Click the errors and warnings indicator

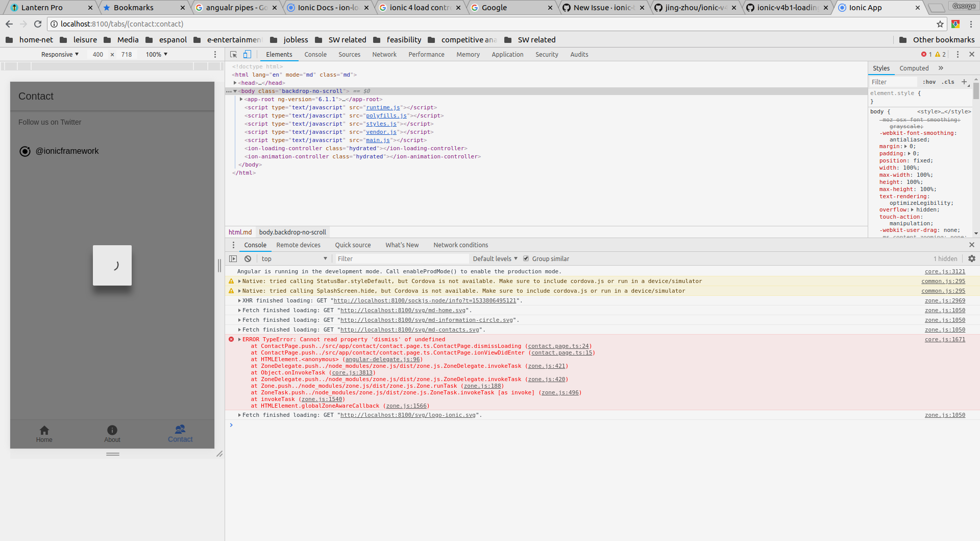[x=934, y=54]
